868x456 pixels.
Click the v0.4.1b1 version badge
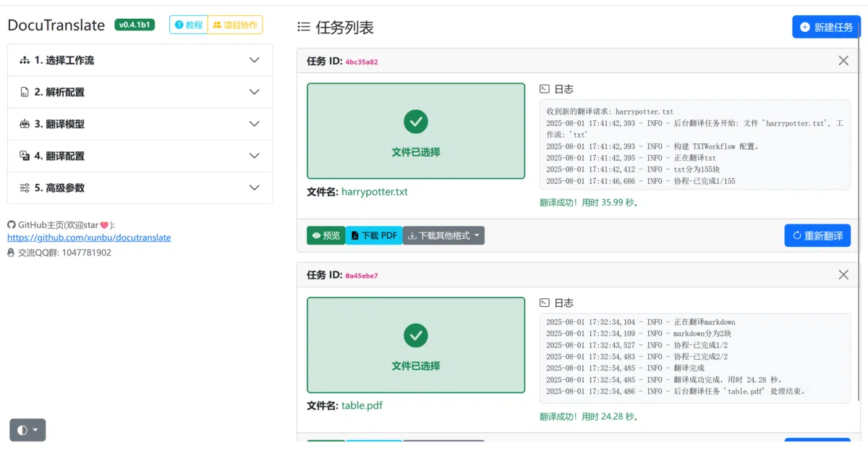pyautogui.click(x=135, y=25)
